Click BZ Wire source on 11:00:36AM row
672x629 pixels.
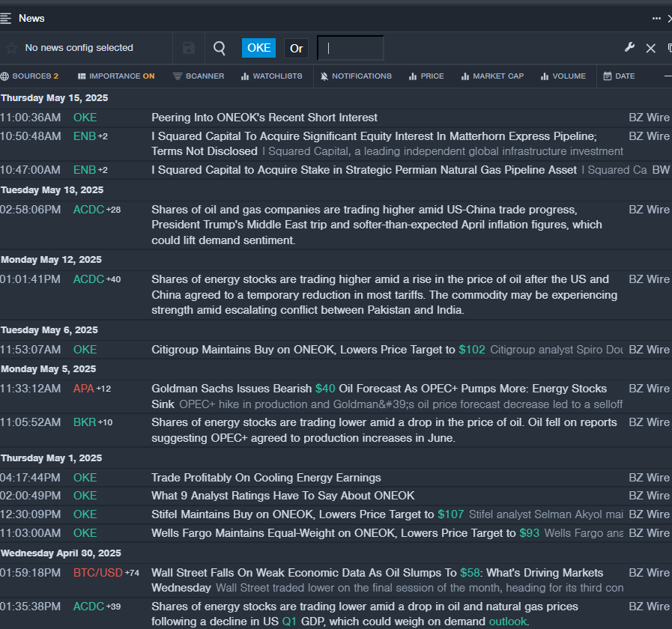649,118
